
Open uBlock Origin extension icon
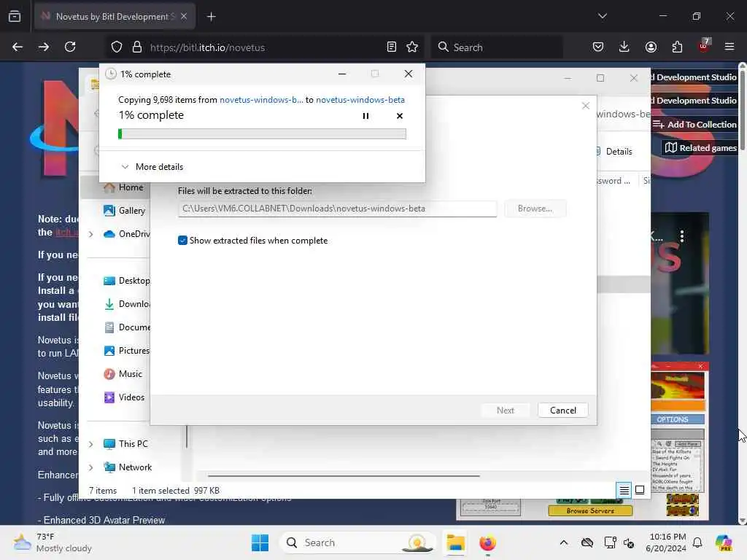coord(704,46)
